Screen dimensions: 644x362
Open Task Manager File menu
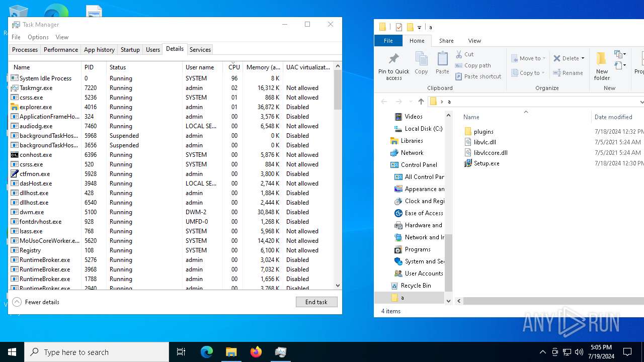point(16,37)
